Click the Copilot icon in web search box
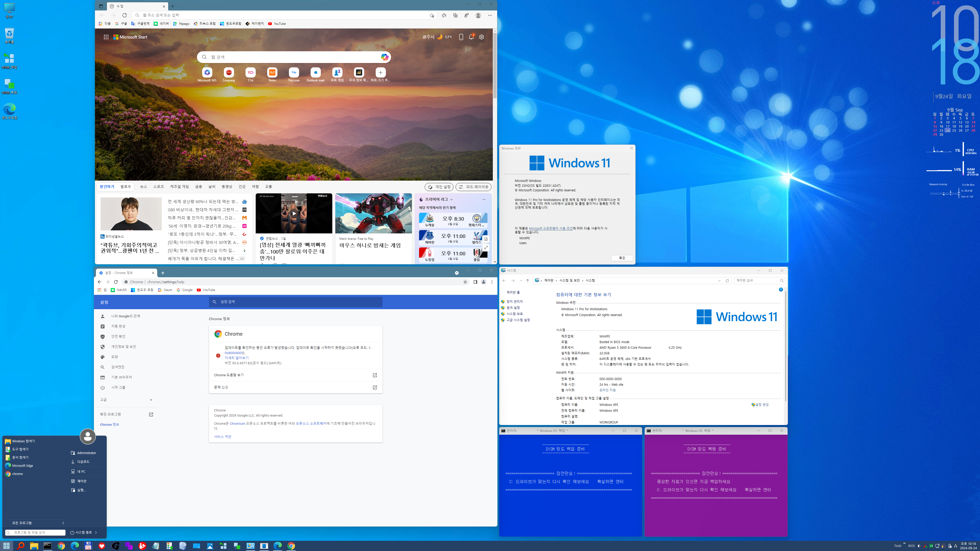980x551 pixels. [x=384, y=57]
